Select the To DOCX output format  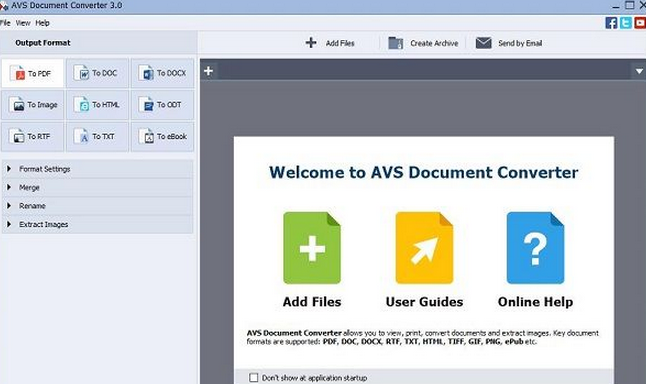(x=162, y=73)
